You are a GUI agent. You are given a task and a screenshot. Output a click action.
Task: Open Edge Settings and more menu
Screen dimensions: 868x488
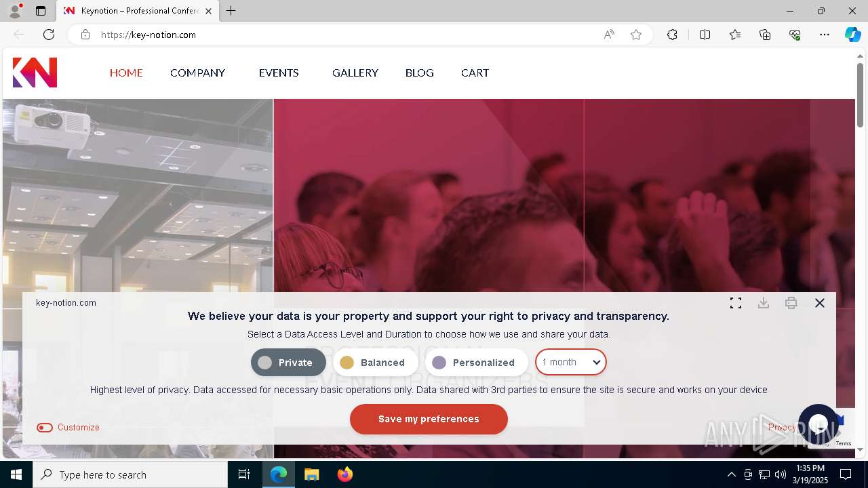click(x=825, y=35)
